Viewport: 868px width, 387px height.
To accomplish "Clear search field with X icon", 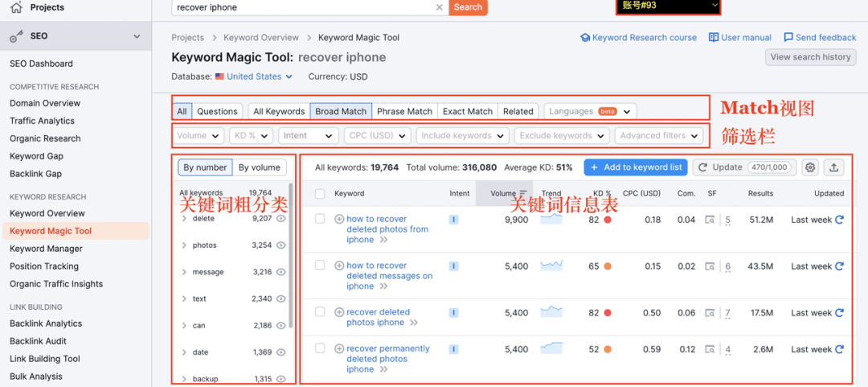I will (x=439, y=7).
